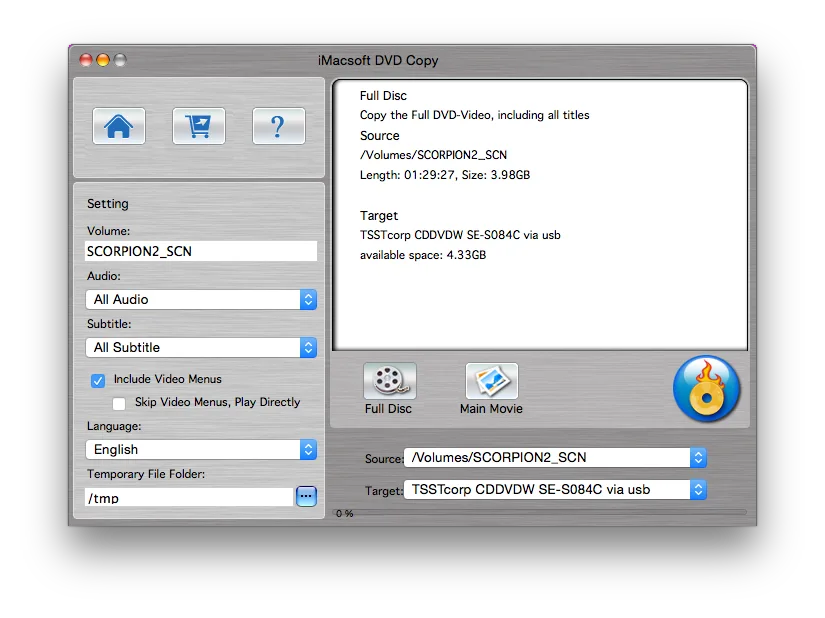Click the /tmp temporary folder field
Viewport: 825px width, 618px height.
point(189,497)
